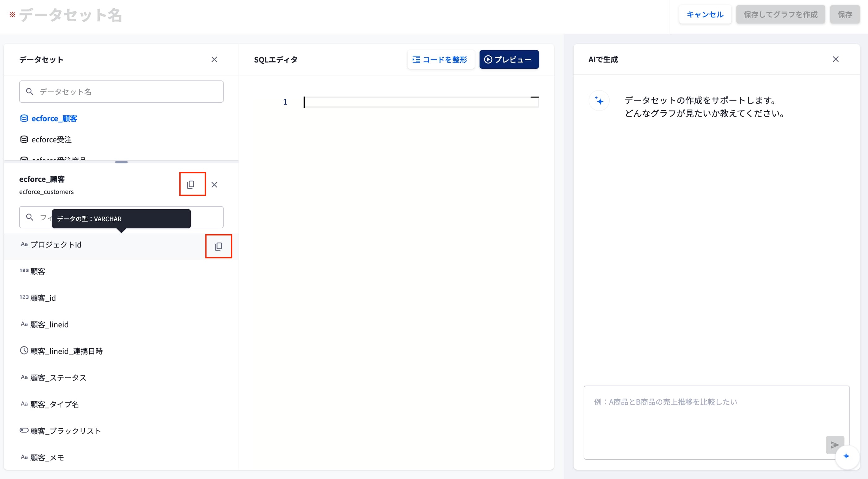Click the コードを整形 button
The height and width of the screenshot is (479, 868).
441,60
